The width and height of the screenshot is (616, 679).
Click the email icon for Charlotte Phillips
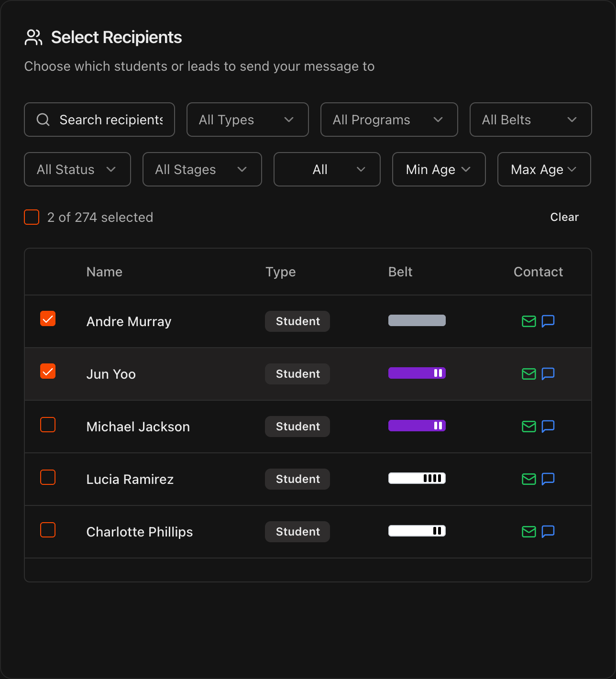[x=528, y=532]
